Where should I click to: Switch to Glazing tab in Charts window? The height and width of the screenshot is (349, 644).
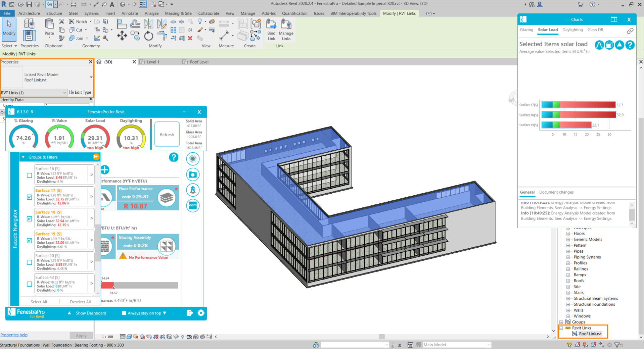(526, 30)
